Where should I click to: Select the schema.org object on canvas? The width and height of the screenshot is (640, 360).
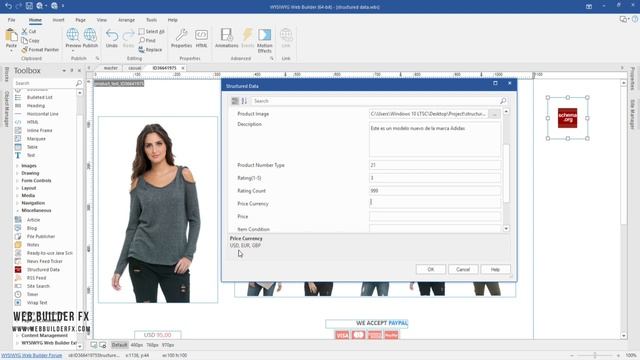coord(567,118)
